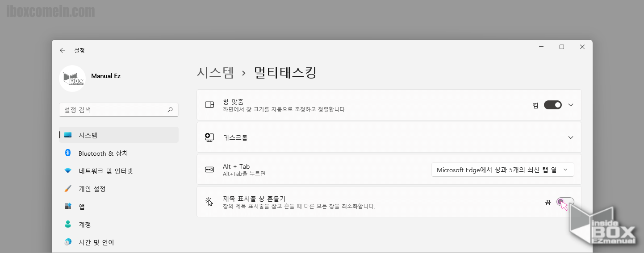
Task: Select 시스템 in the sidebar
Action: (119, 135)
